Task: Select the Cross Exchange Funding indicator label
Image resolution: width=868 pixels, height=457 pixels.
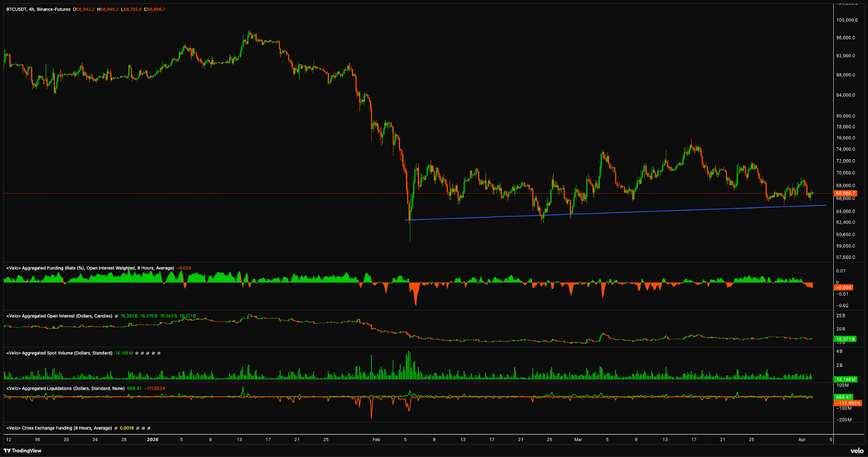Action: 59,428
